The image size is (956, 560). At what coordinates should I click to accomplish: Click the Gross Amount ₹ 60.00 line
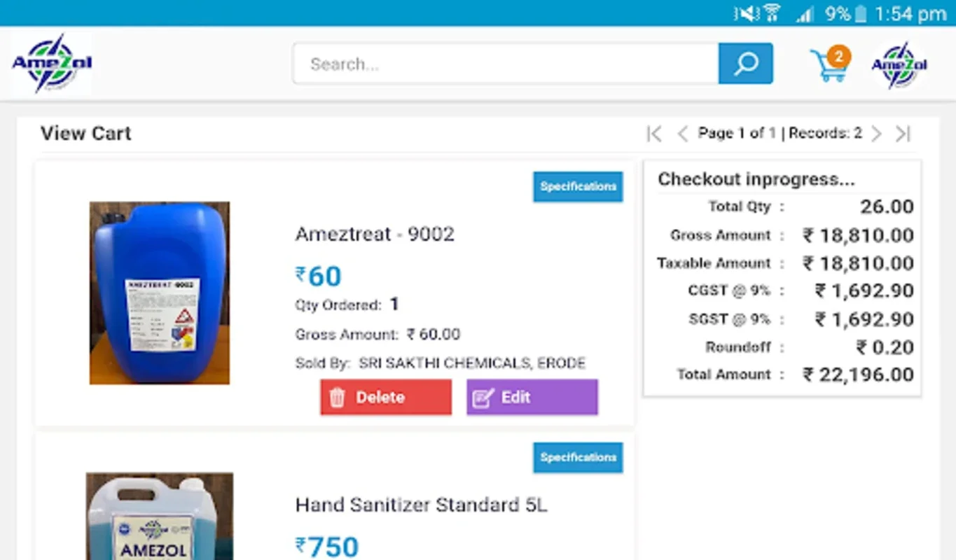point(377,335)
